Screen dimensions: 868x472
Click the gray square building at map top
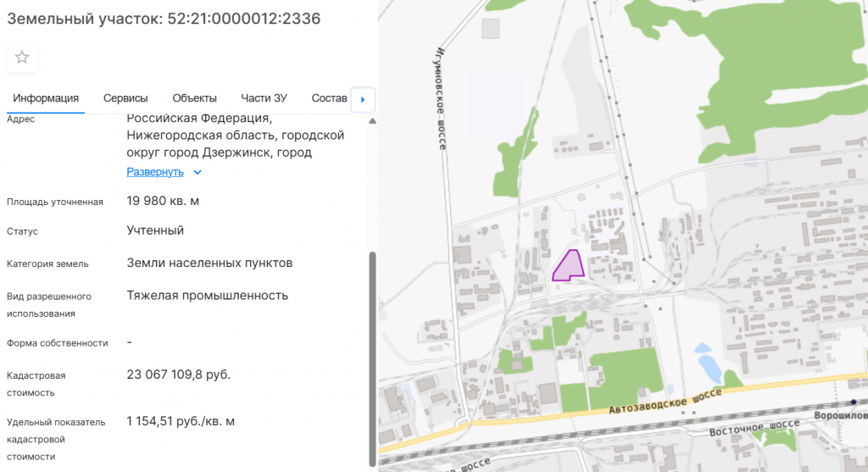pos(491,29)
